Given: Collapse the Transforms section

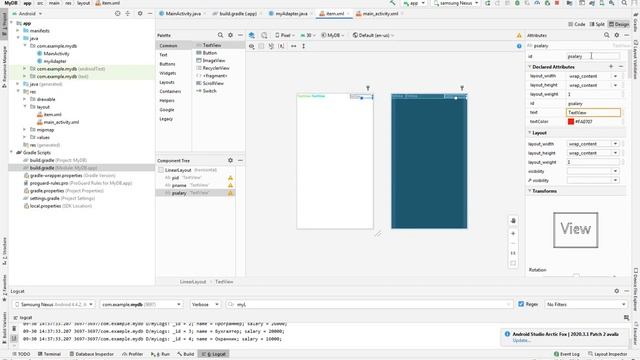Looking at the screenshot, I should (530, 191).
